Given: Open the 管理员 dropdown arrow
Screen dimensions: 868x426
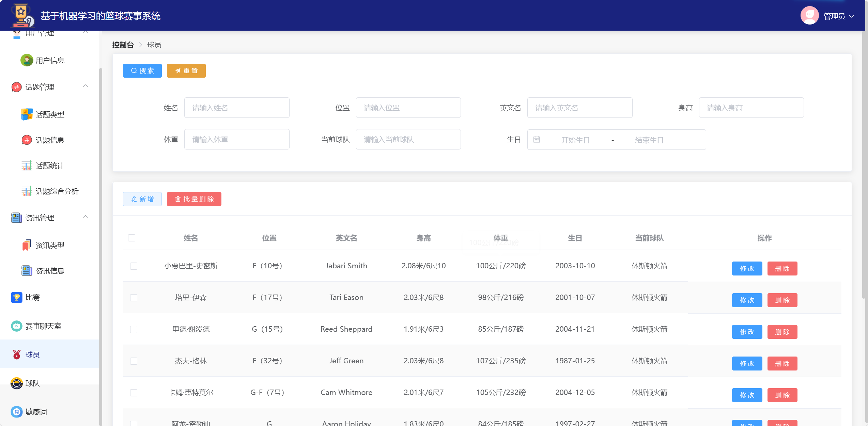Looking at the screenshot, I should [852, 16].
